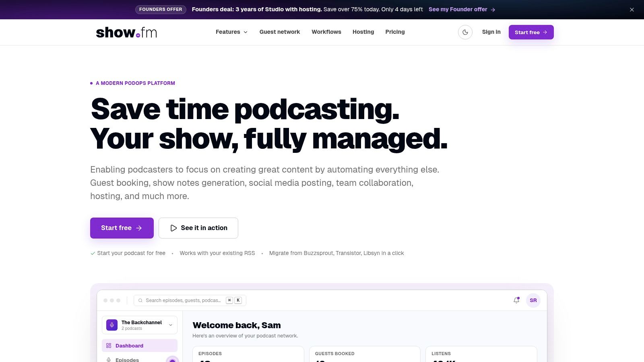Click the show.fm logo
Viewport: 644px width, 362px height.
[126, 32]
